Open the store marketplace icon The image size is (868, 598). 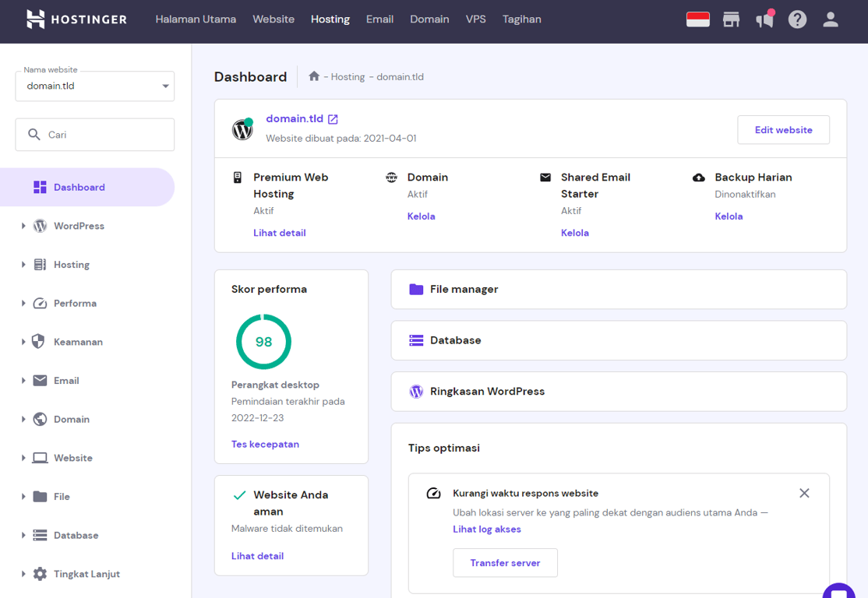(x=731, y=20)
